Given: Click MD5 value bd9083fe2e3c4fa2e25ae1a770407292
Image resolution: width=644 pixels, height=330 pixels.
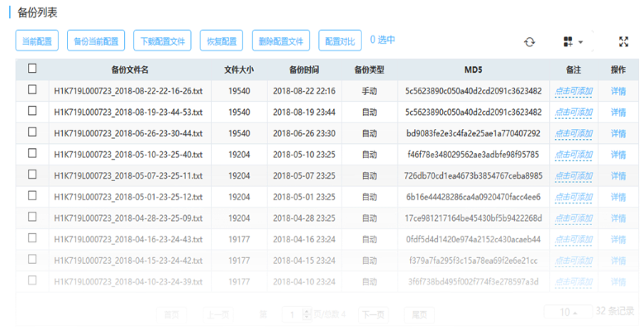Looking at the screenshot, I should tap(473, 133).
